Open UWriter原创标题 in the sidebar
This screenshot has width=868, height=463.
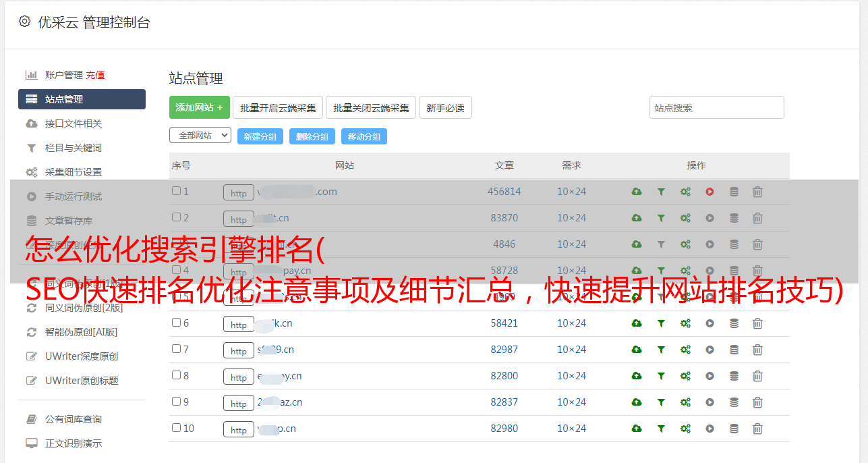(82, 381)
